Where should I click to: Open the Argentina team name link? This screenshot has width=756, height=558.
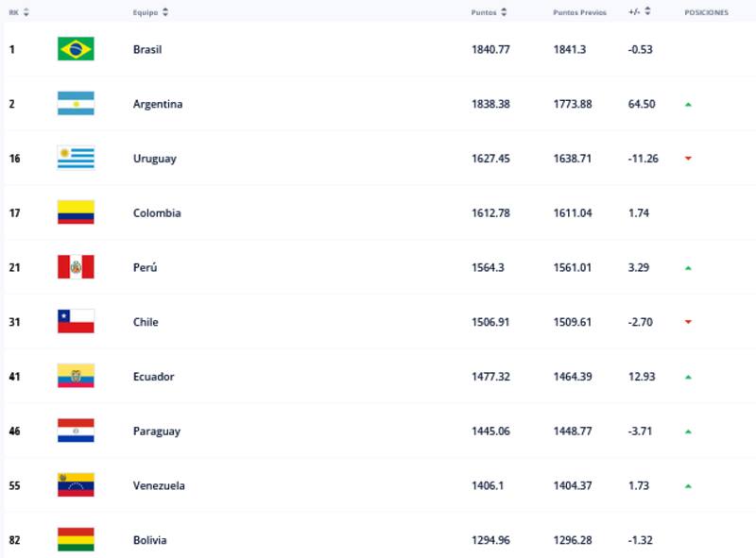pos(158,104)
